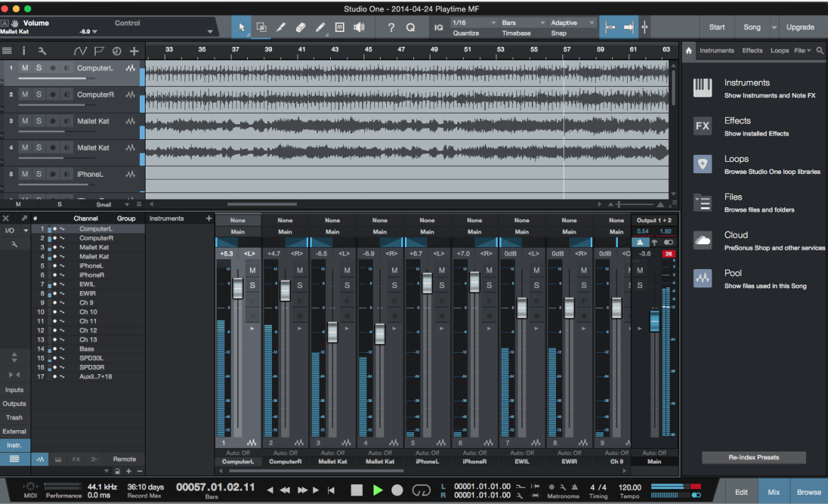Open the Quantize 1/16 dropdown
Image resolution: width=828 pixels, height=504 pixels.
[474, 23]
